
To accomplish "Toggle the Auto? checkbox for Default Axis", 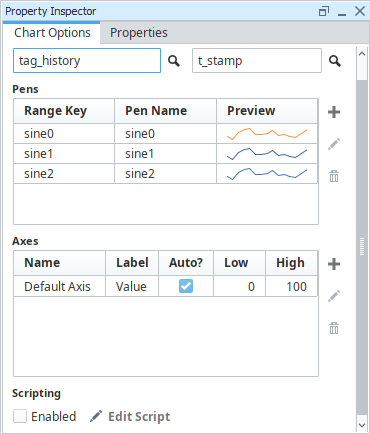I will [x=186, y=286].
